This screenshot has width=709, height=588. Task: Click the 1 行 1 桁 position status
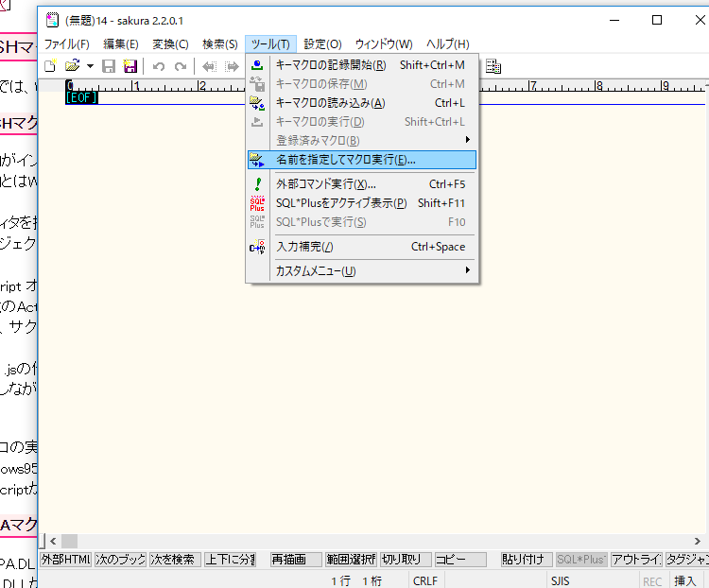(x=356, y=581)
